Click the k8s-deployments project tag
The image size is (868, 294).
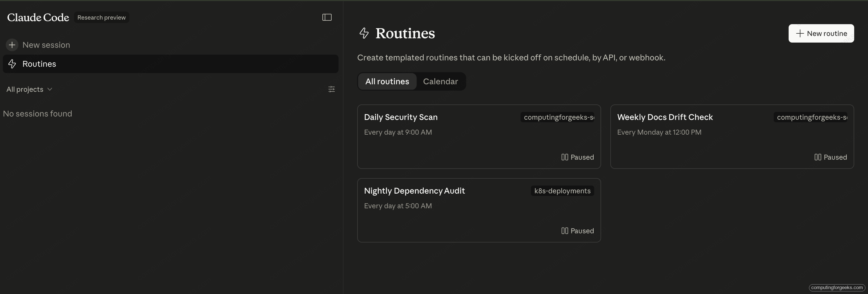tap(562, 190)
